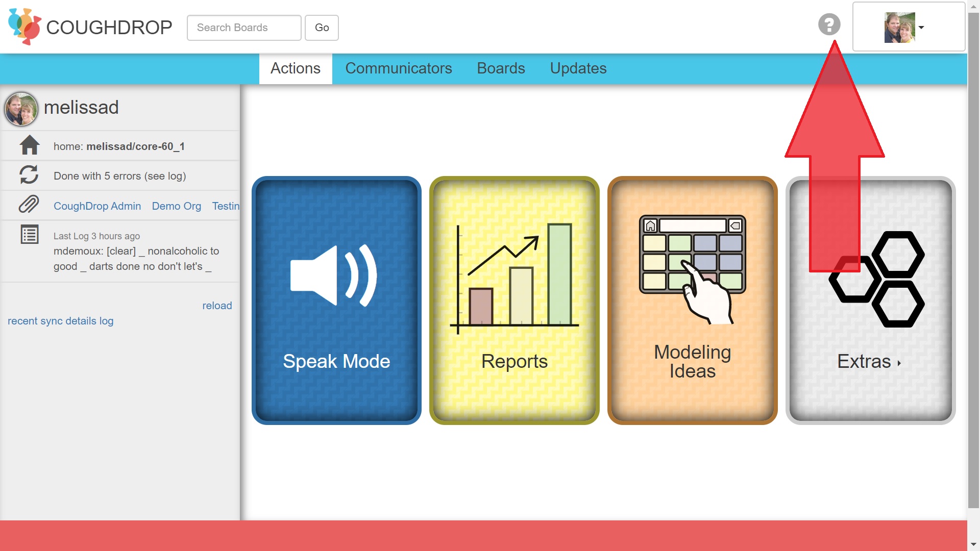Click the log list icon
The image size is (980, 551).
click(30, 235)
